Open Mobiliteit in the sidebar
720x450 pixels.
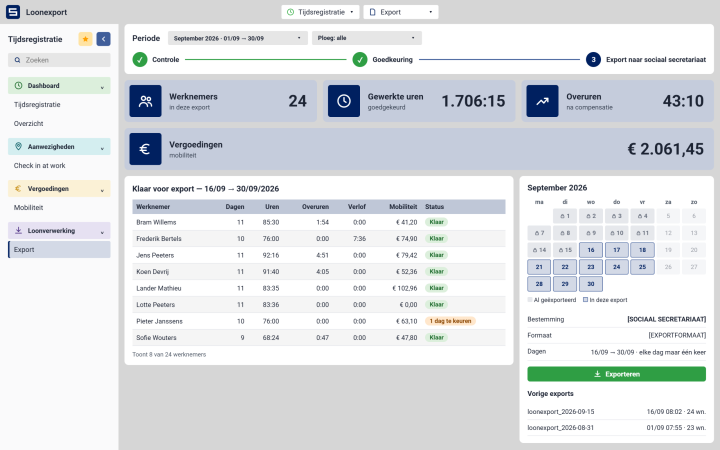click(59, 208)
